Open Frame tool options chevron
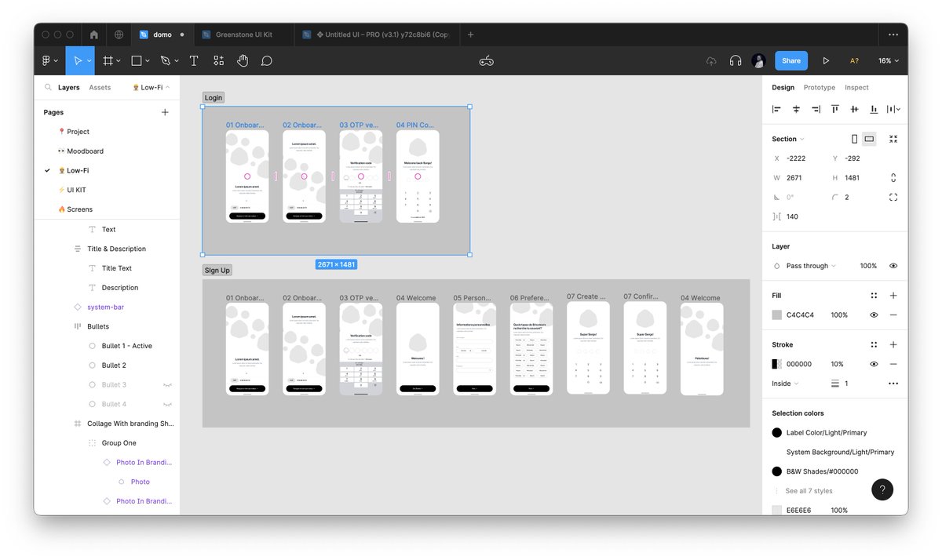Viewport: 942px width, 560px height. 119,61
